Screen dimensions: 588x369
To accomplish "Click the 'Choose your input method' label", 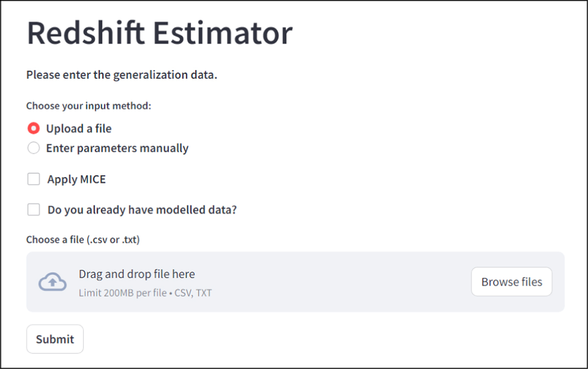I will pyautogui.click(x=88, y=106).
